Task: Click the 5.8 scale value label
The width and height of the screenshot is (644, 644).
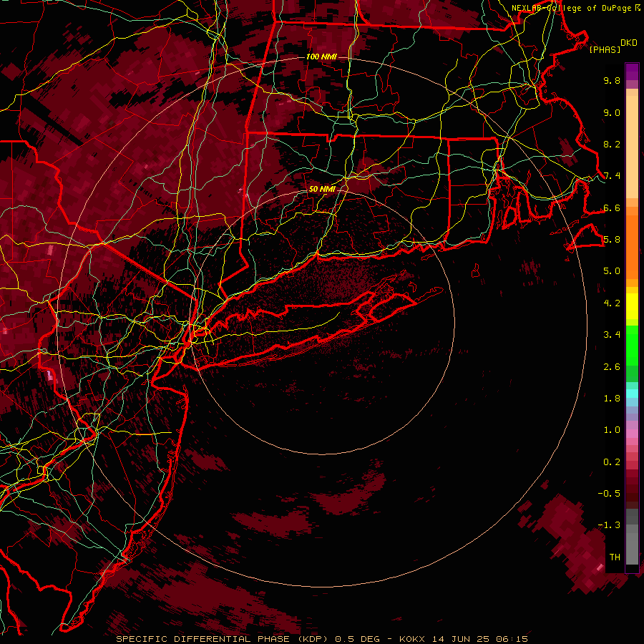Action: tap(612, 240)
